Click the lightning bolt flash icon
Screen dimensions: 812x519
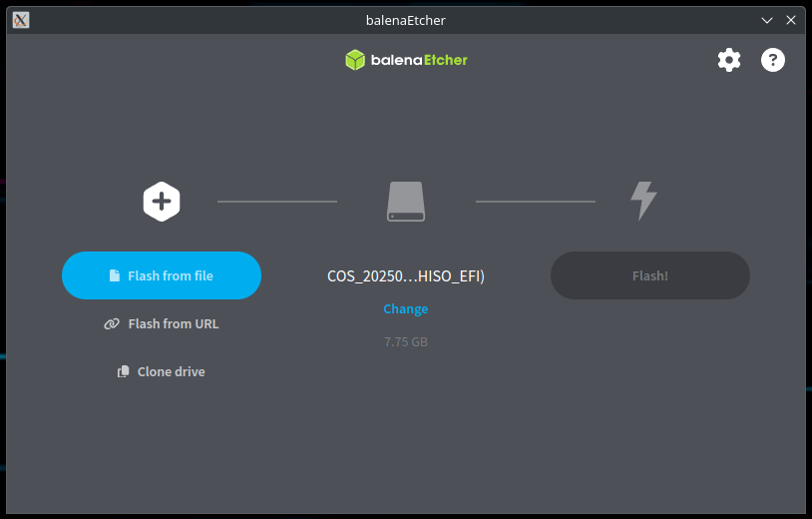point(643,201)
